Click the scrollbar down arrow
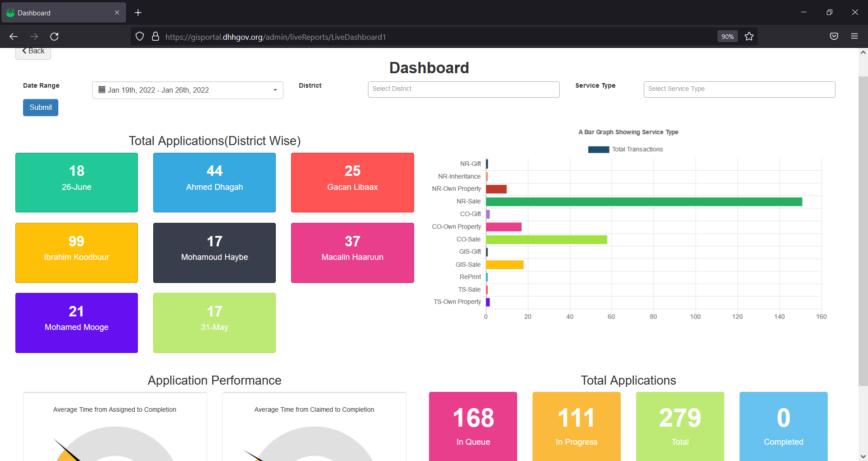The height and width of the screenshot is (461, 868). pyautogui.click(x=863, y=456)
